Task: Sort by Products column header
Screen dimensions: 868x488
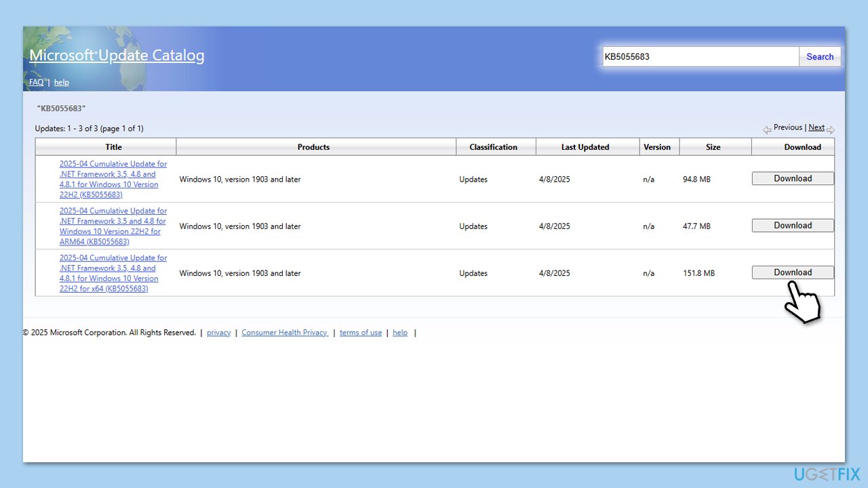Action: click(x=313, y=147)
